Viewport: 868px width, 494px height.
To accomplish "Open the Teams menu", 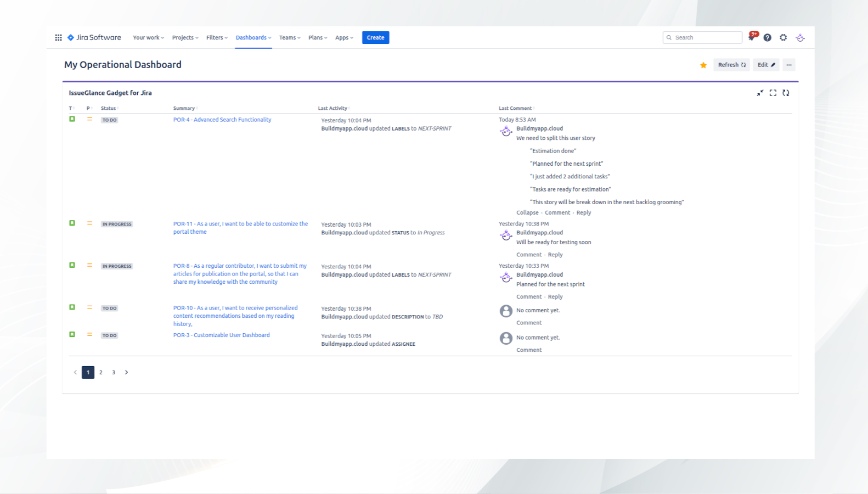I will (290, 37).
